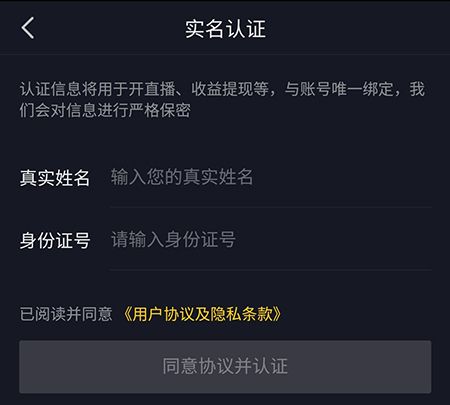Image resolution: width=450 pixels, height=405 pixels.
Task: Return to previous screen via back chevron
Action: point(28,28)
